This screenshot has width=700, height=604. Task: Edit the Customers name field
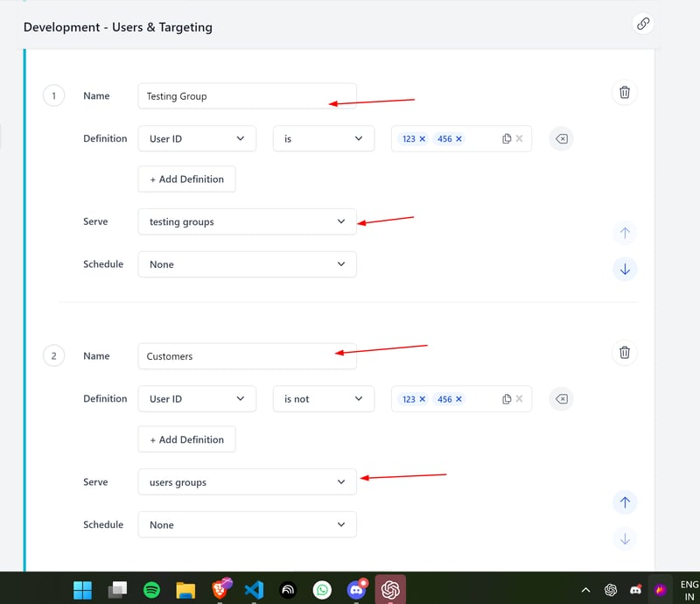[x=247, y=356]
